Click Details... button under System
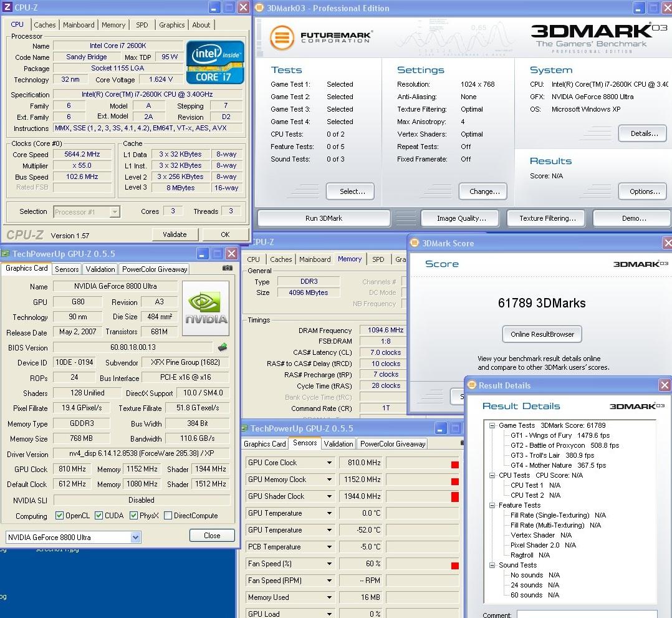672x618 pixels. point(643,133)
